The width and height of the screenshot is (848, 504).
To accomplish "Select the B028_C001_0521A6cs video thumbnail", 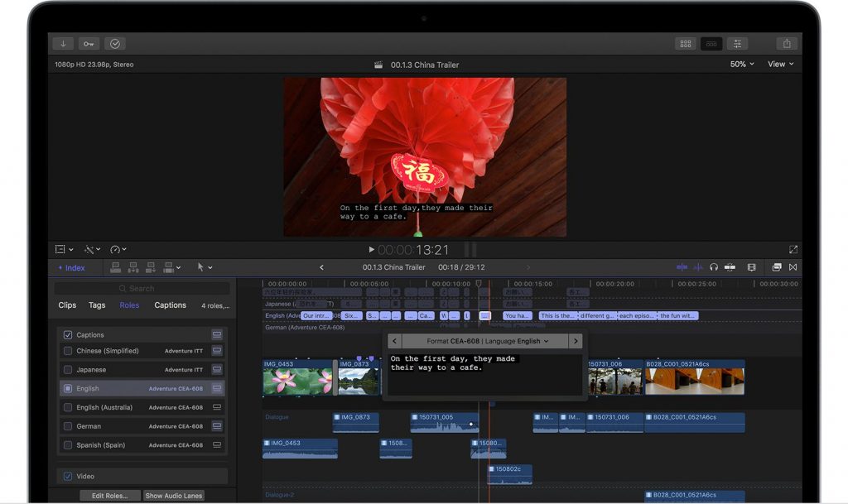I will point(695,377).
